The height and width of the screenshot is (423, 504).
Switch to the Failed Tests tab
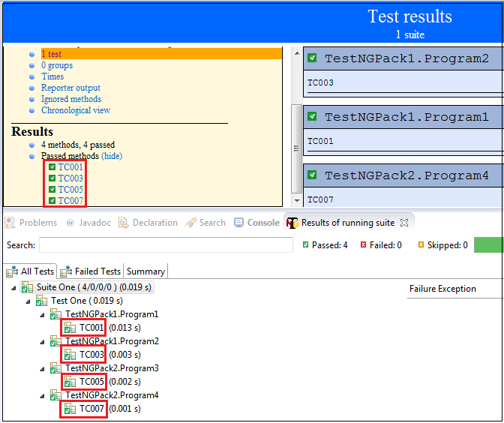coord(91,271)
